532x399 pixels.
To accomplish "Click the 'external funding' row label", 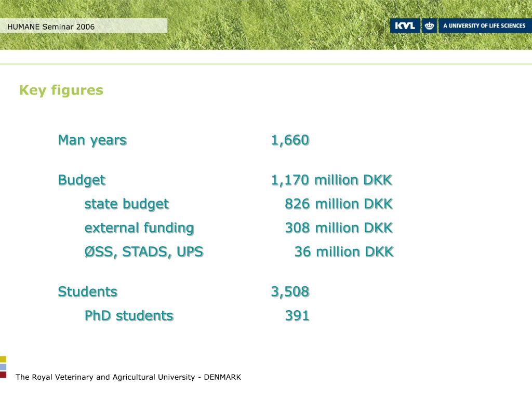I will [x=139, y=228].
